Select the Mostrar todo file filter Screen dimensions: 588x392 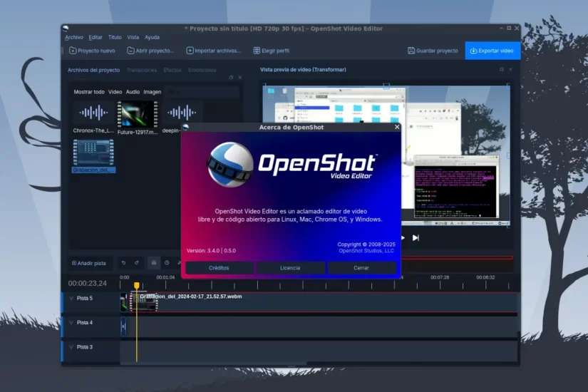[89, 92]
